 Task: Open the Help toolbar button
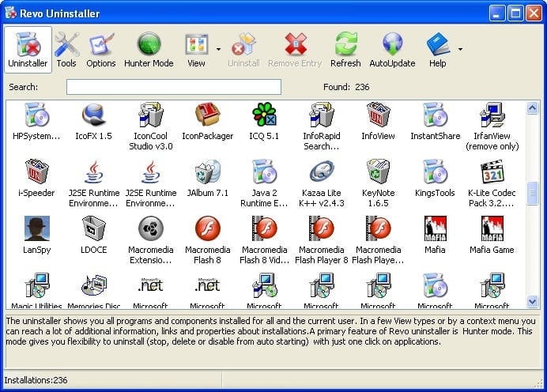coord(437,50)
